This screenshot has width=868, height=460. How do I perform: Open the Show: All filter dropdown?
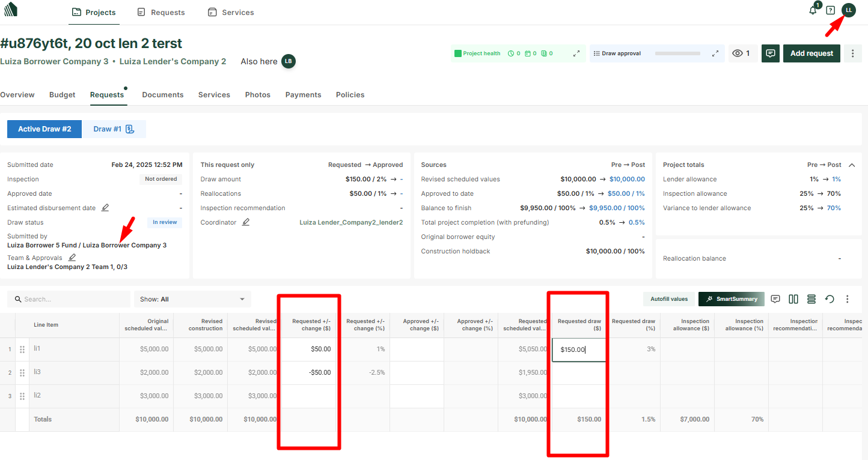coord(192,299)
